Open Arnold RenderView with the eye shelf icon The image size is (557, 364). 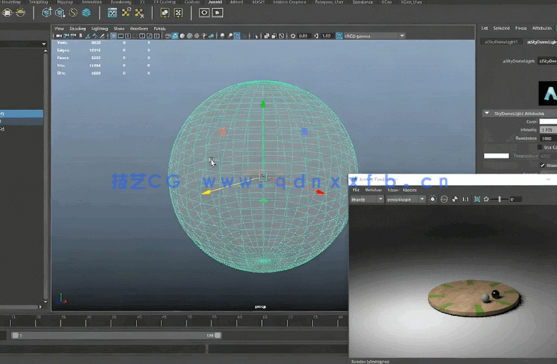tap(204, 13)
